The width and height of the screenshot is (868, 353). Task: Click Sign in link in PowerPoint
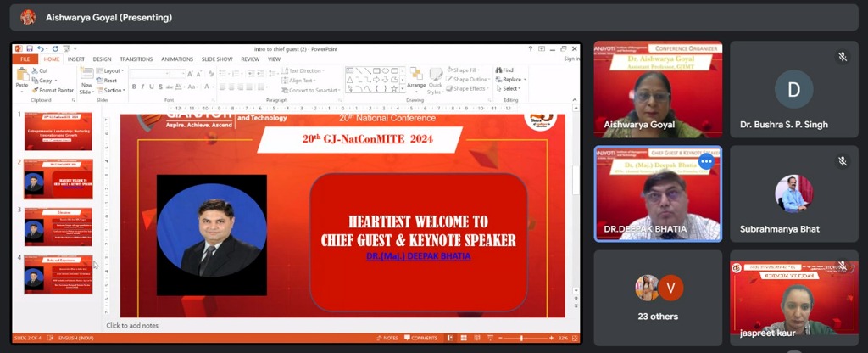pyautogui.click(x=571, y=59)
